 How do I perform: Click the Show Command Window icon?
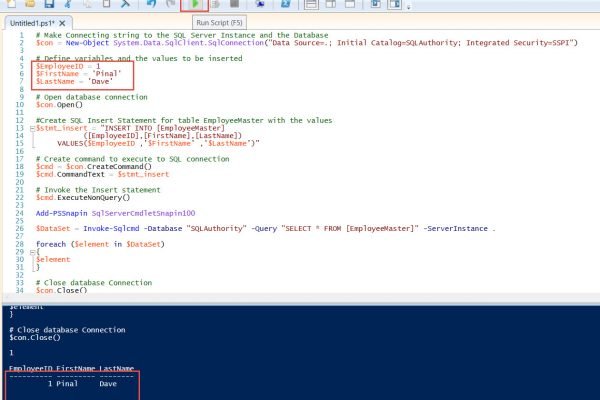point(375,4)
